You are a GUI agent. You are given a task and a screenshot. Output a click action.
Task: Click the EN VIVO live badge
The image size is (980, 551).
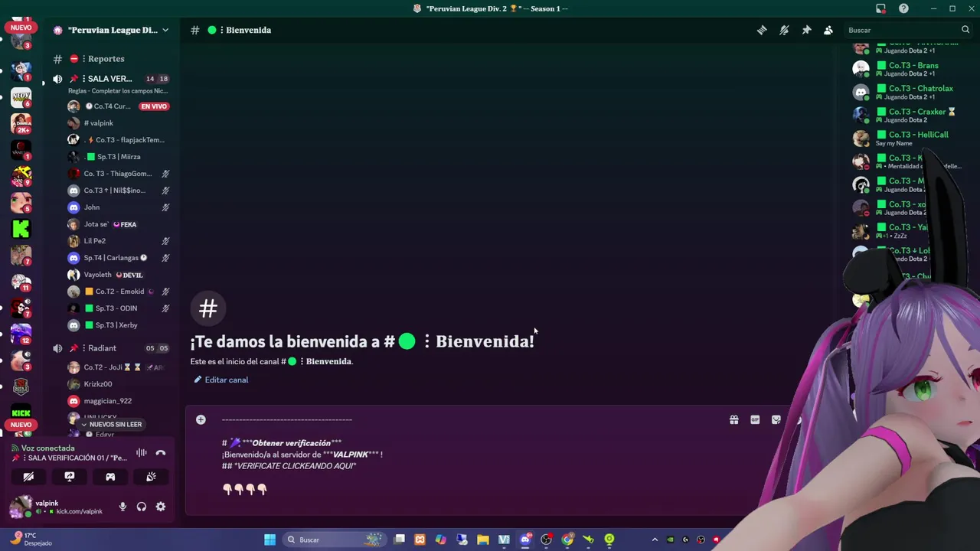click(154, 106)
